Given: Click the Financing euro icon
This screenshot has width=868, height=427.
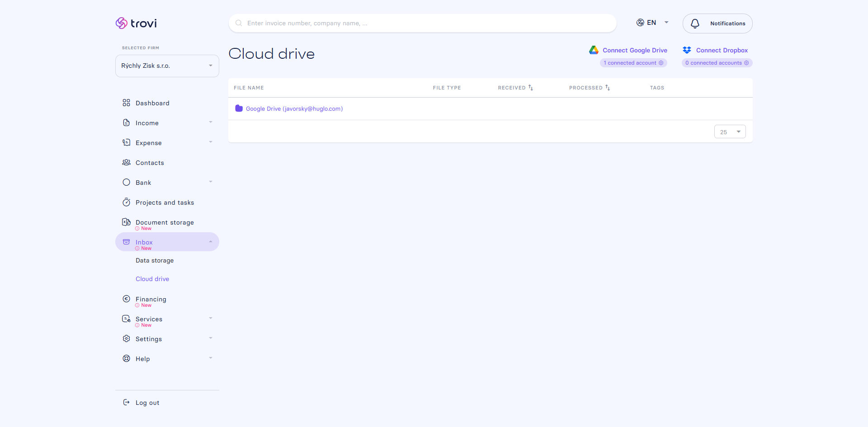Looking at the screenshot, I should click(x=126, y=299).
